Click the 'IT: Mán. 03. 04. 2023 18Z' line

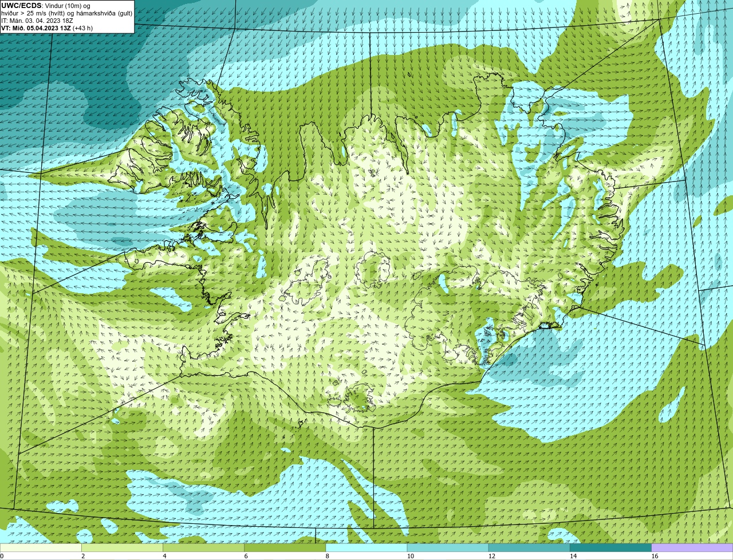coord(37,21)
